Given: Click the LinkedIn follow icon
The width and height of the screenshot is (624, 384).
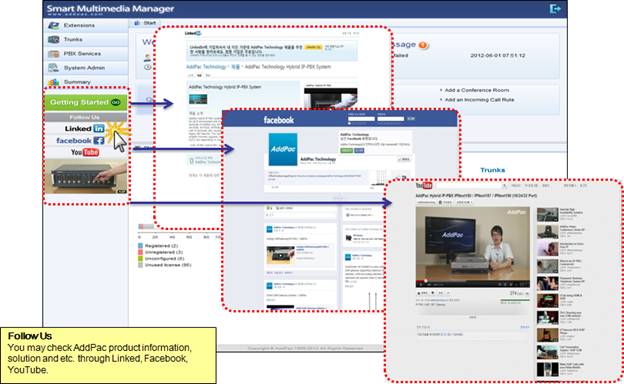Looking at the screenshot, I should [85, 129].
